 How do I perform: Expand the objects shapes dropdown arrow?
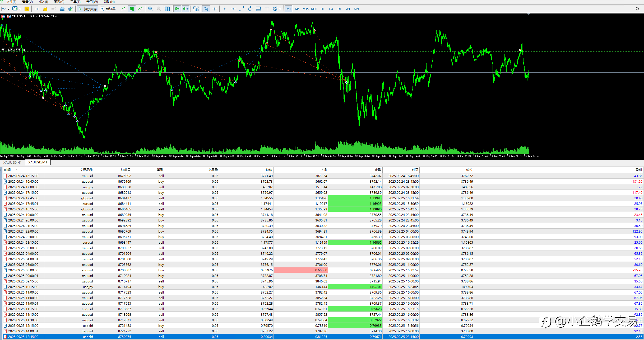click(280, 9)
